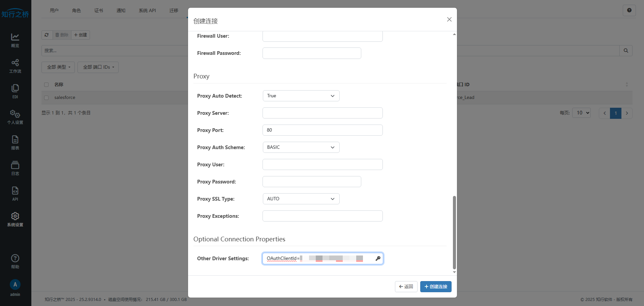Open the 日志 logs sidebar icon
644x306 pixels.
15,168
